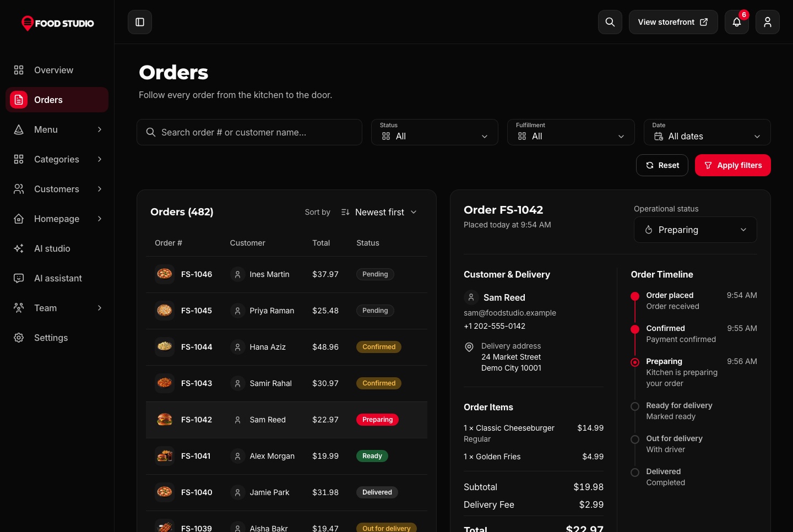This screenshot has height=532, width=793.
Task: Focus the order search input field
Action: [249, 132]
